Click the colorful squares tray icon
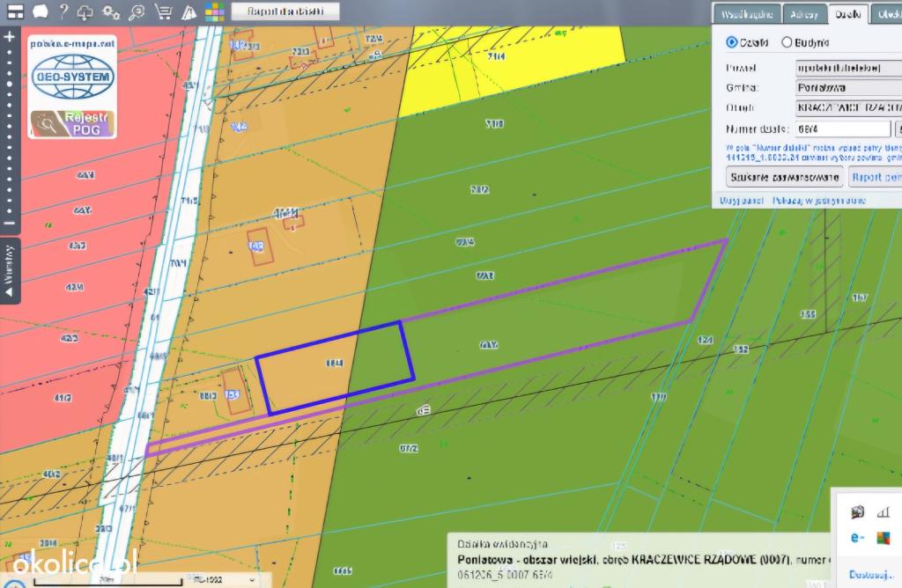The image size is (902, 588). coord(883,538)
